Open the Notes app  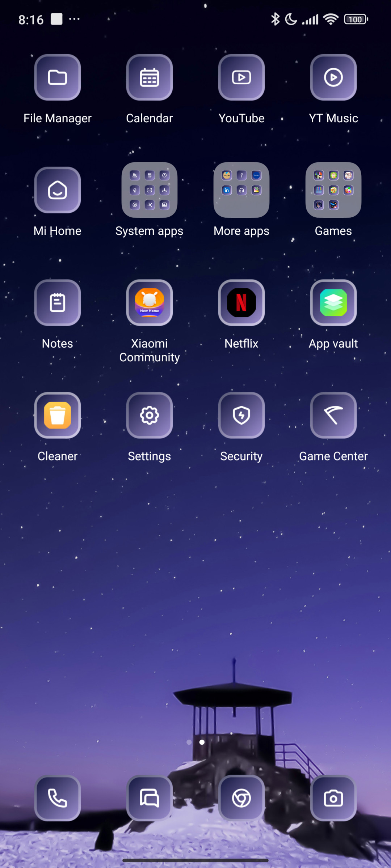[58, 303]
